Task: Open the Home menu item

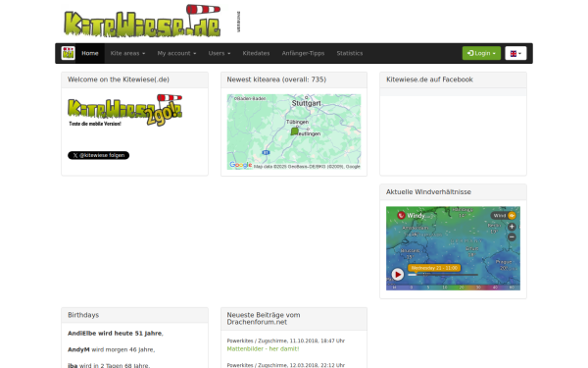Action: [x=90, y=53]
